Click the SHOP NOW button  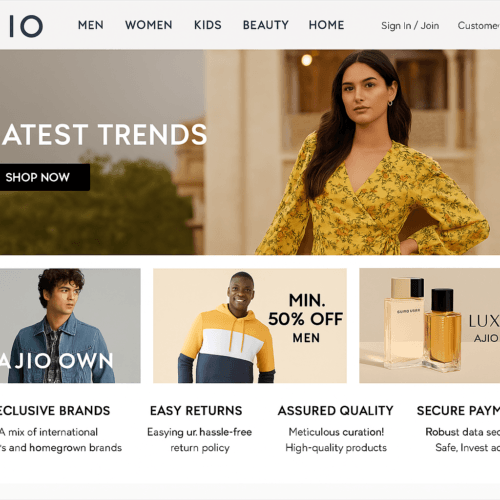coord(45,177)
